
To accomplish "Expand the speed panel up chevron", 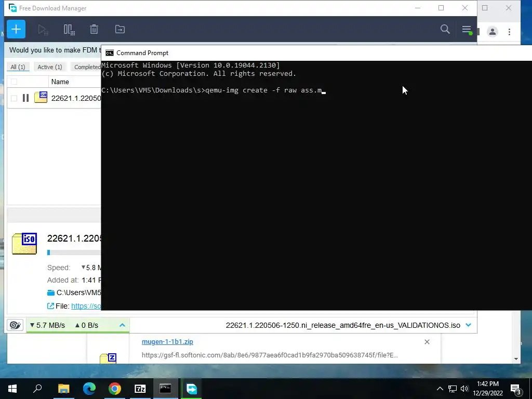I will pos(123,325).
